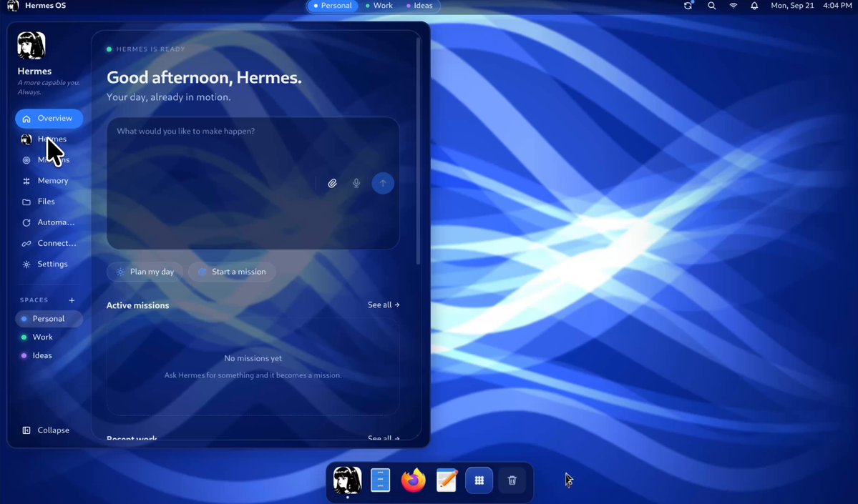858x504 pixels.
Task: Click the plus icon to add a space
Action: point(72,300)
